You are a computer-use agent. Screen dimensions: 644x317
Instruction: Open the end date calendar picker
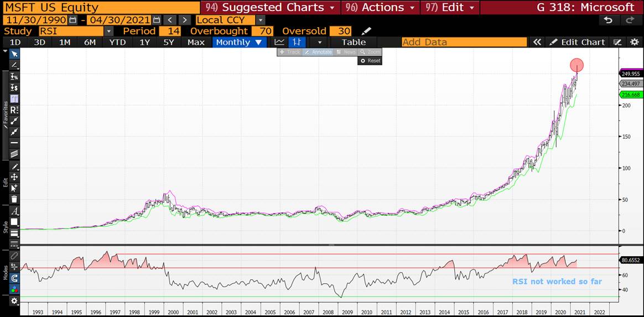(157, 20)
